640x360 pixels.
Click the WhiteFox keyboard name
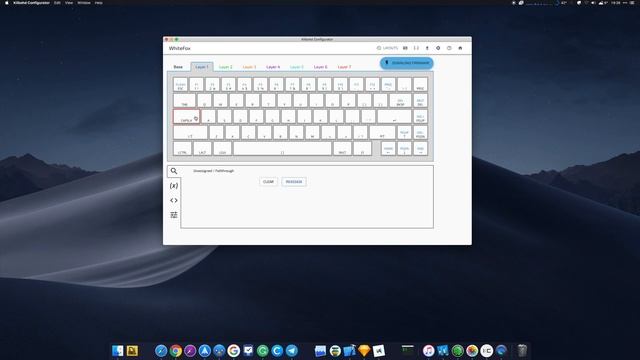point(180,48)
